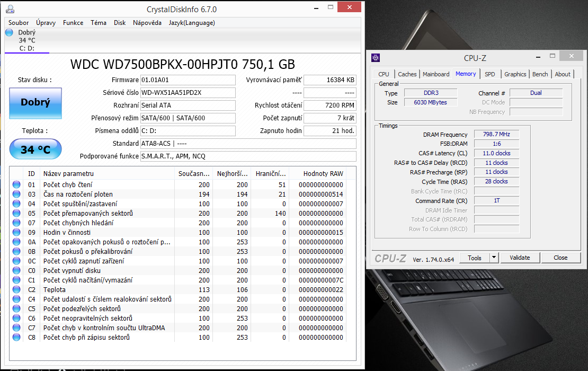Click status circle for ID C2 Teplota
588x371 pixels.
16,289
